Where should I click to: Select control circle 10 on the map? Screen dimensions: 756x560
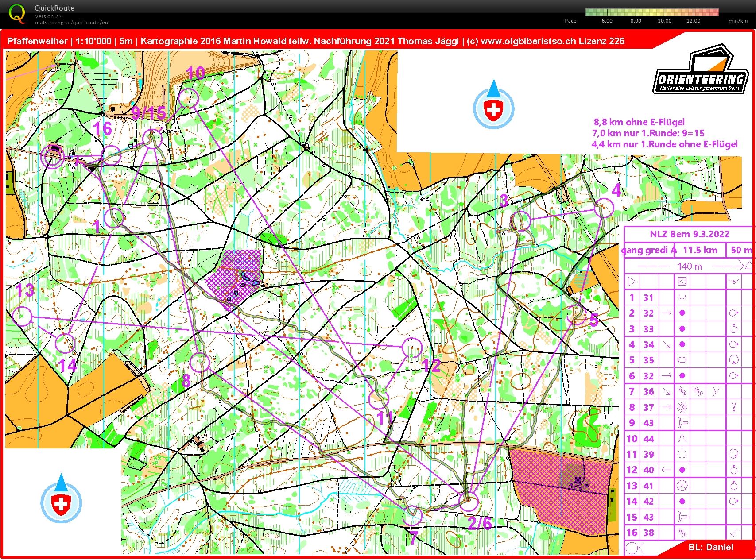pyautogui.click(x=188, y=98)
